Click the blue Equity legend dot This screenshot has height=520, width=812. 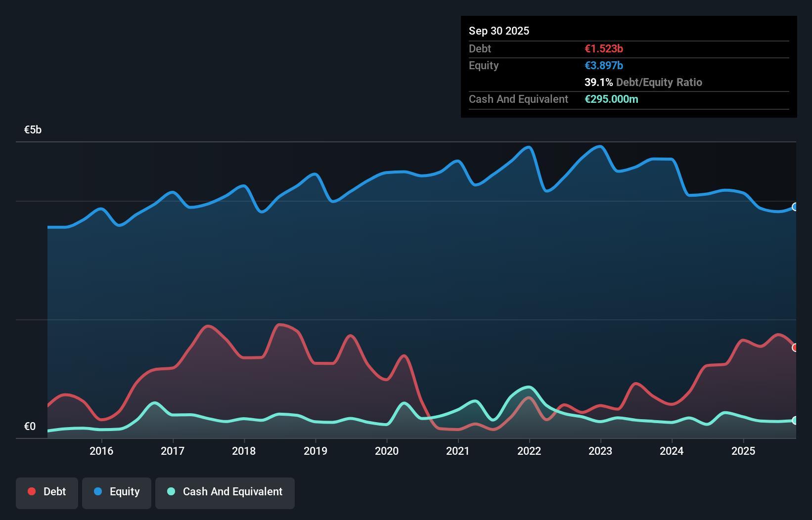98,491
